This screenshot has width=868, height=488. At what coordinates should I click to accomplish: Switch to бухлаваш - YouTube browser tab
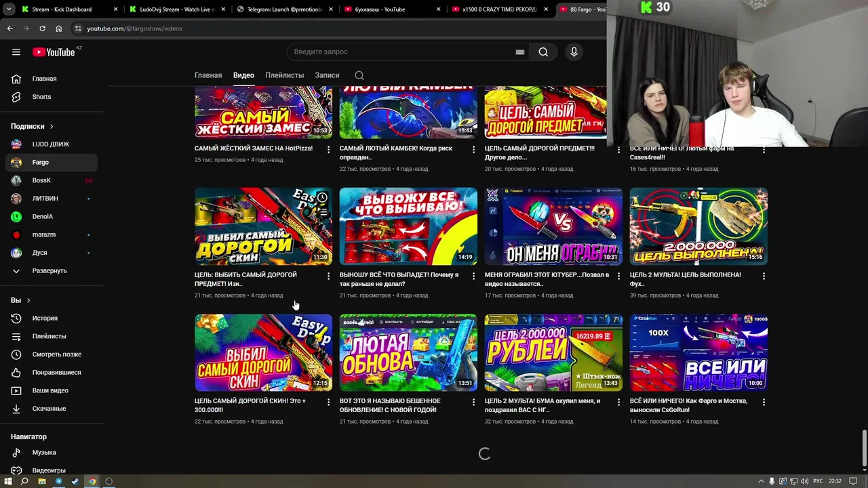click(392, 9)
